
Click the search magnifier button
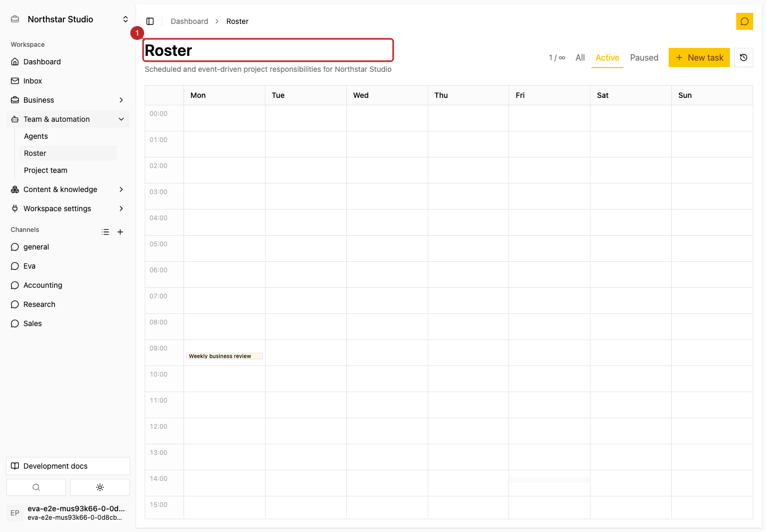pyautogui.click(x=36, y=487)
